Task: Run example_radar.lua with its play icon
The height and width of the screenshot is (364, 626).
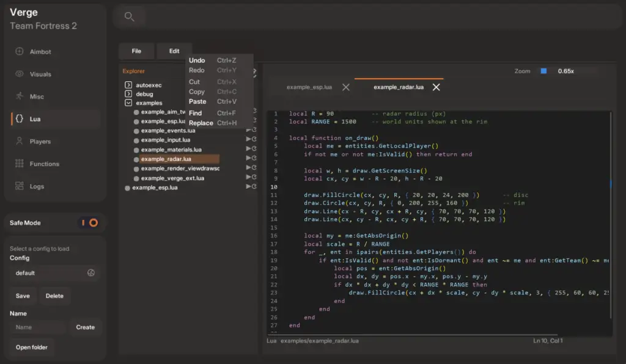Action: [x=248, y=158]
